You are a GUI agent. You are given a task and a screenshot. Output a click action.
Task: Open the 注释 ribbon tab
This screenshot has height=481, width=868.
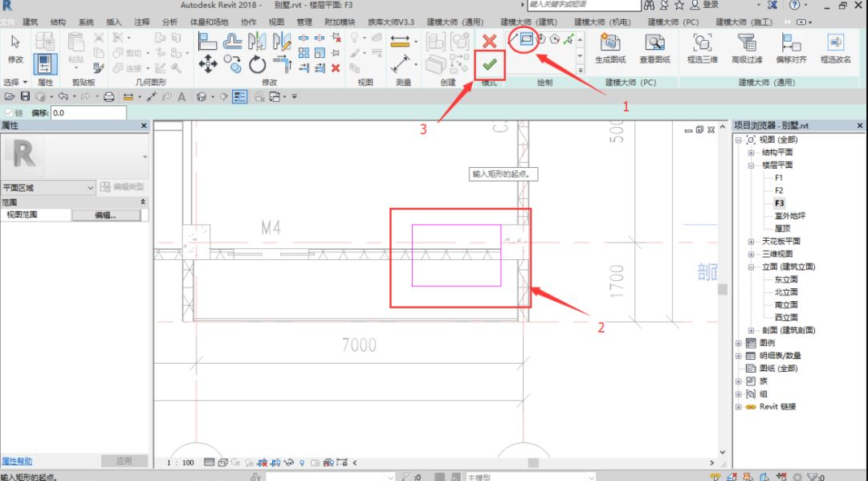(141, 22)
